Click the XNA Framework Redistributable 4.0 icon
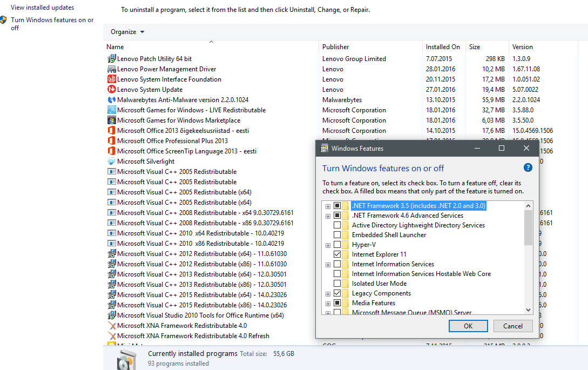 coord(111,325)
